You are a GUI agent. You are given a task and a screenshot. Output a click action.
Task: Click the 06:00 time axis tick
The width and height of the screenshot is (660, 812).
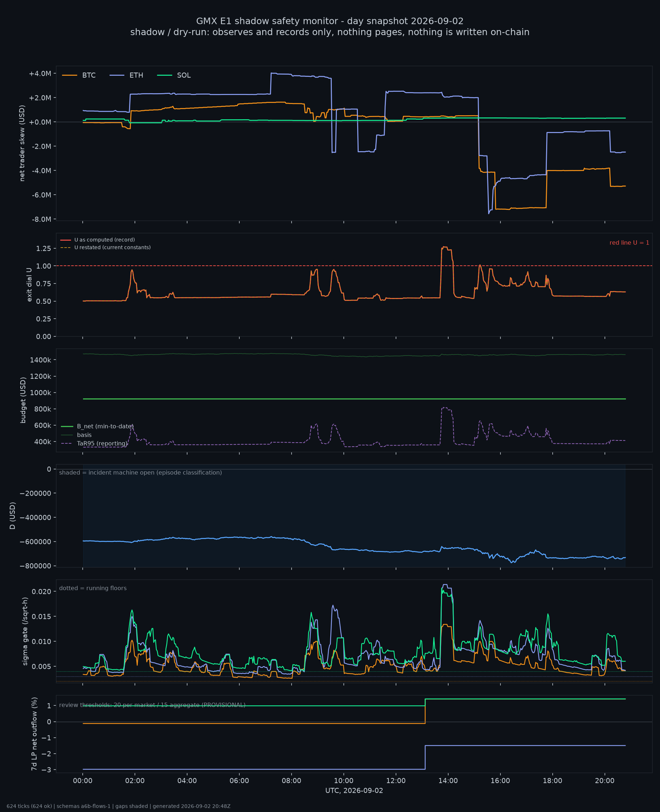click(x=239, y=781)
